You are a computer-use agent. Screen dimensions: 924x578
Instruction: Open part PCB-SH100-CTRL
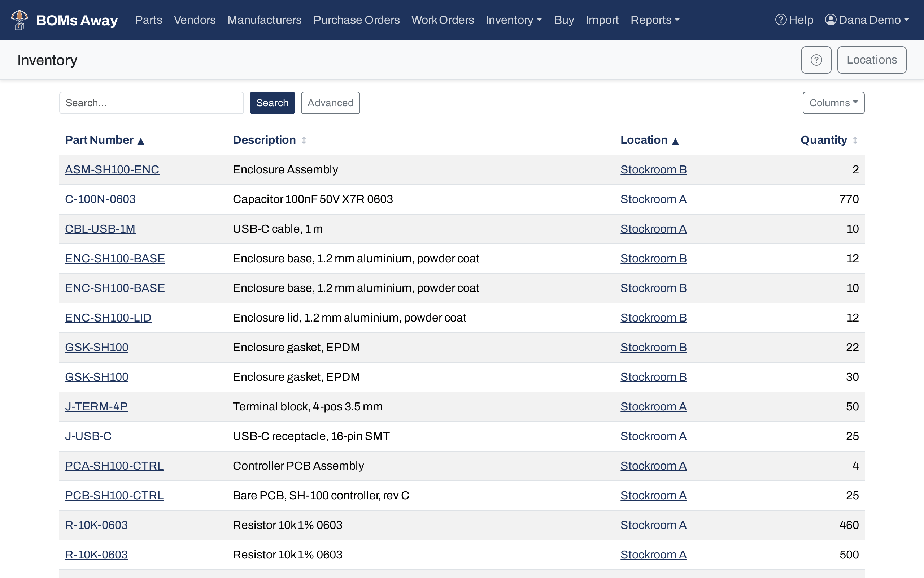coord(114,495)
